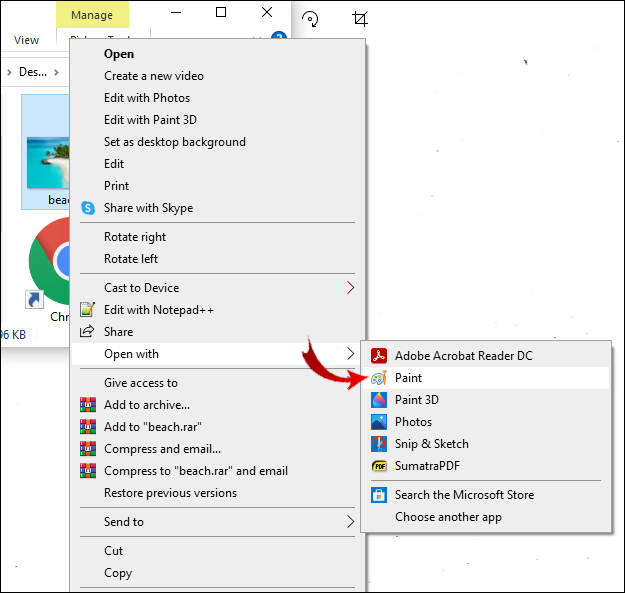Image resolution: width=625 pixels, height=593 pixels.
Task: Click the Paint palette icon in submenu
Action: (379, 378)
